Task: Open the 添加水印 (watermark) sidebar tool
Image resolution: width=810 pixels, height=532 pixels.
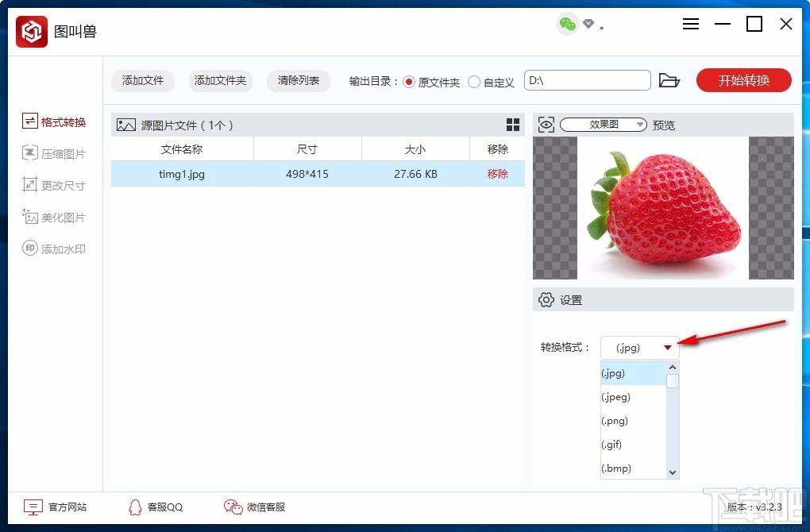Action: click(x=54, y=248)
